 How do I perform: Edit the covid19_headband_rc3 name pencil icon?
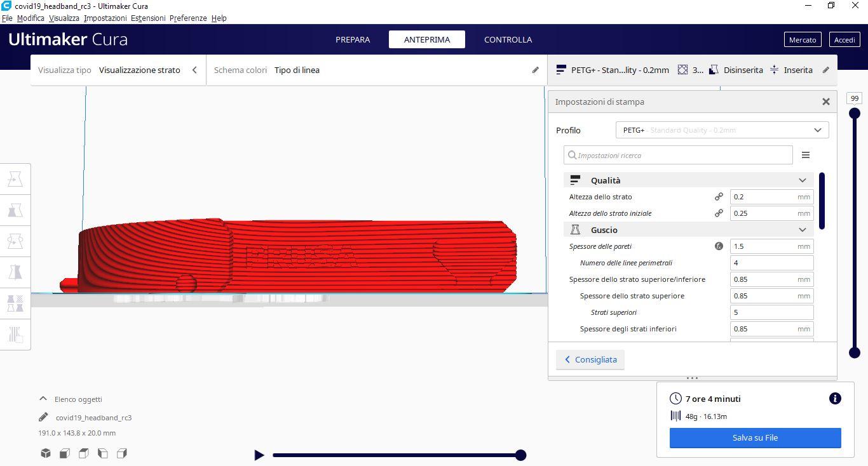[x=43, y=417]
